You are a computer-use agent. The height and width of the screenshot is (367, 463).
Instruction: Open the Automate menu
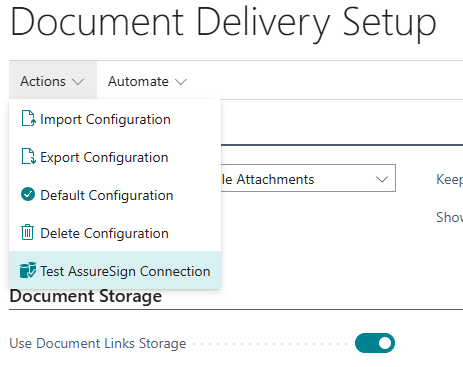click(x=147, y=81)
